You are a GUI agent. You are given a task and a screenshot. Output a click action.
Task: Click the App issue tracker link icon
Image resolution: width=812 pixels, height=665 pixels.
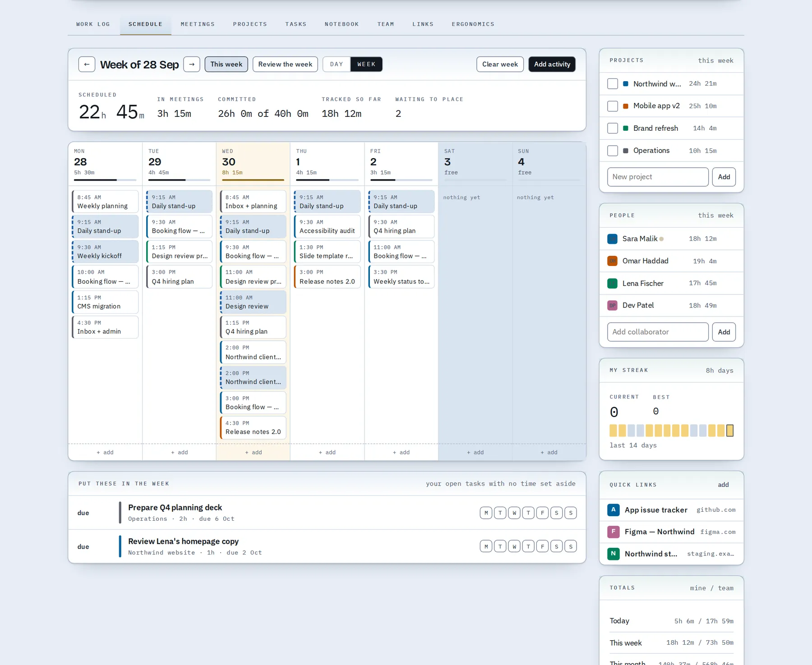pos(613,510)
